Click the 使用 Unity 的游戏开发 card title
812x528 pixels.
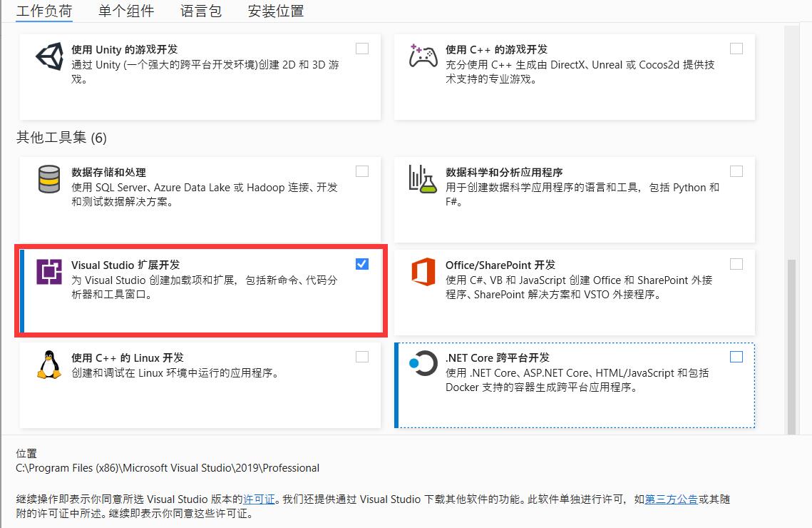pos(124,50)
